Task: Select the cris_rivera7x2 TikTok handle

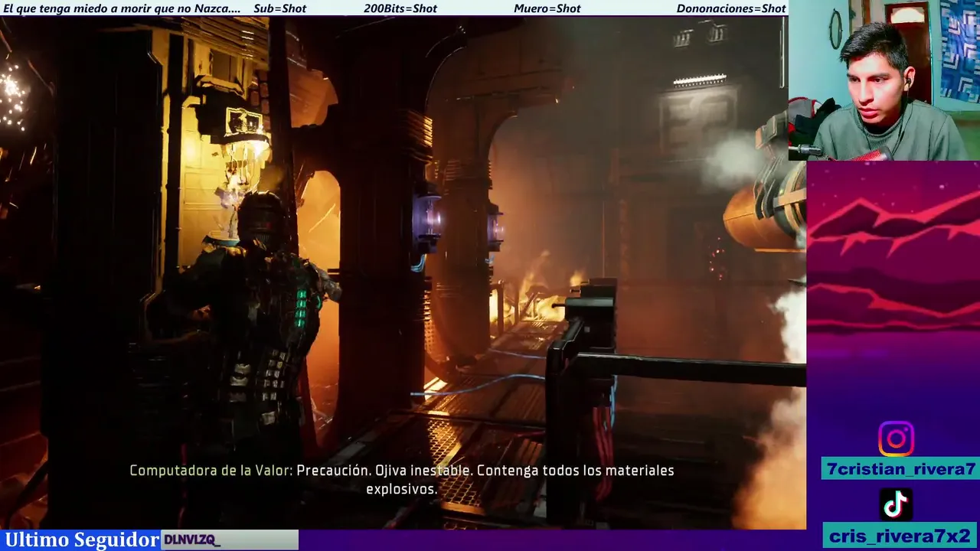Action: [x=900, y=536]
